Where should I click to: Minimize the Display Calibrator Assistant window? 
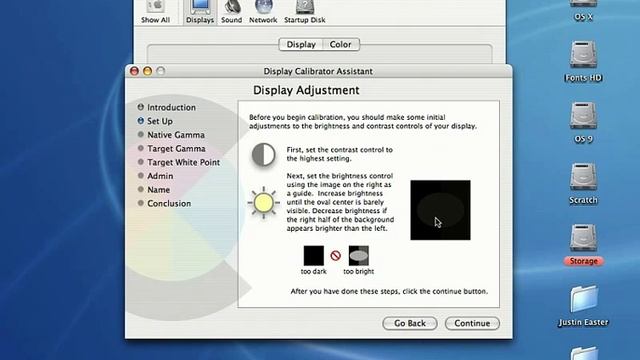click(147, 71)
